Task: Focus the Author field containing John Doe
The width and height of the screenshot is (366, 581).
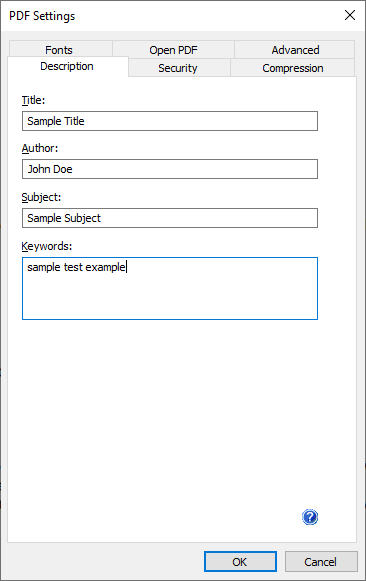Action: [x=170, y=169]
